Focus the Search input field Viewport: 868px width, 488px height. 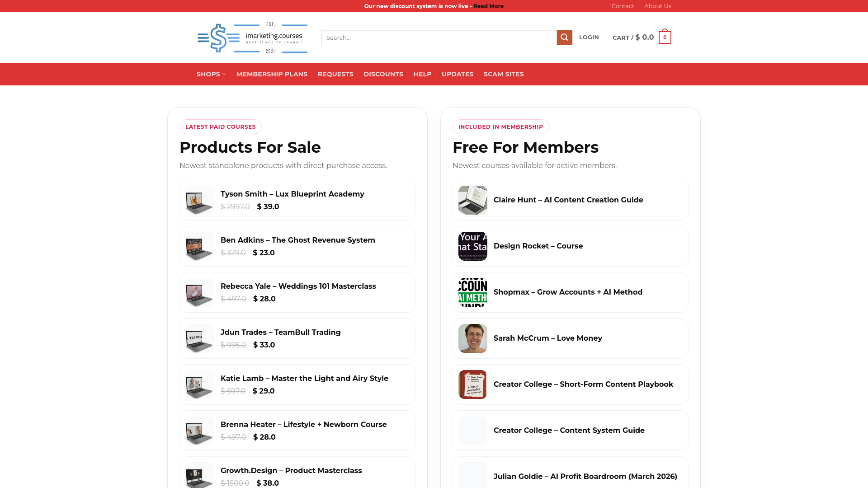tap(439, 38)
